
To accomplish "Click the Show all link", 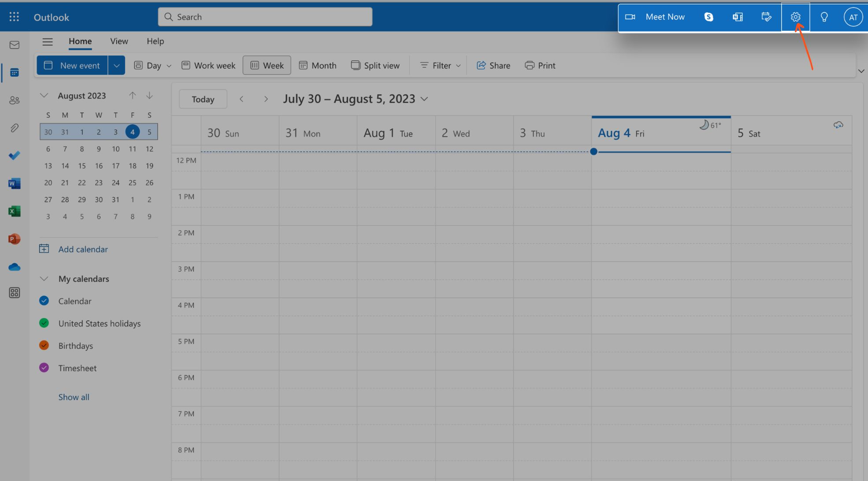I will click(74, 397).
